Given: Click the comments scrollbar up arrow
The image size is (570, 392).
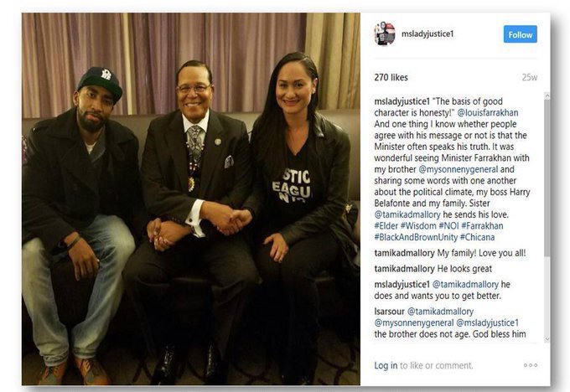Looking at the screenshot, I should point(547,96).
